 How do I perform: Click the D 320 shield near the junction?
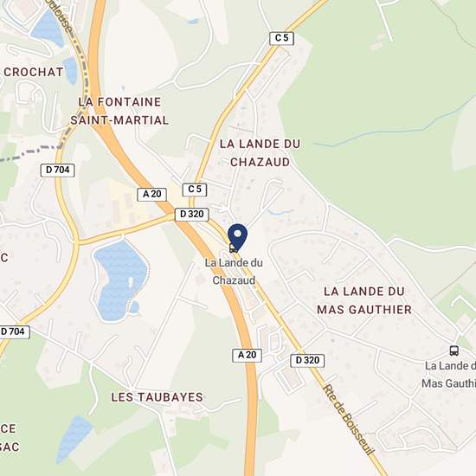pos(192,215)
